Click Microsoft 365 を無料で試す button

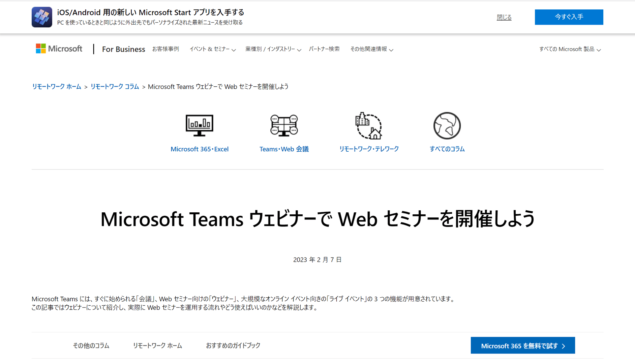[x=523, y=345]
